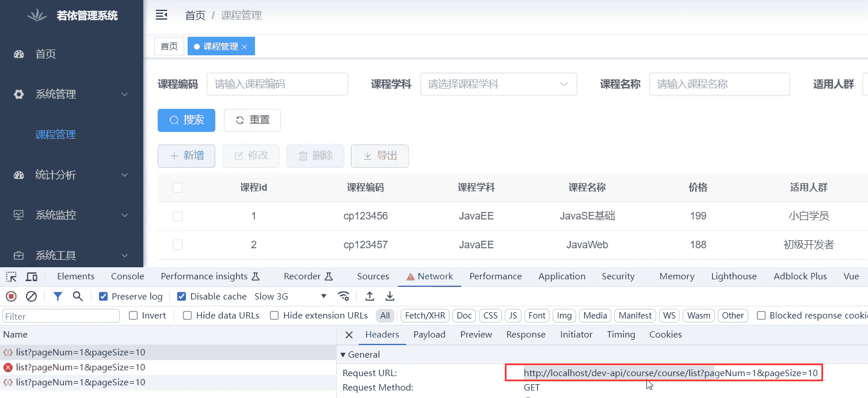Screen dimensions: 868x398
Task: Toggle the device toolbar in DevTools
Action: [32, 276]
